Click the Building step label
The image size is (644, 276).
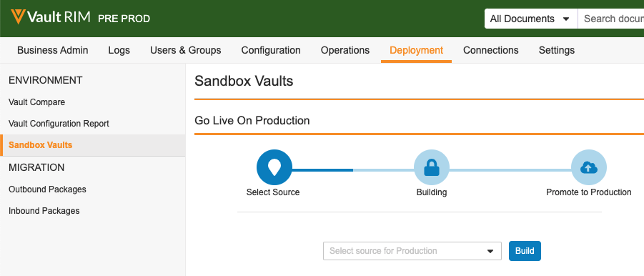point(432,192)
